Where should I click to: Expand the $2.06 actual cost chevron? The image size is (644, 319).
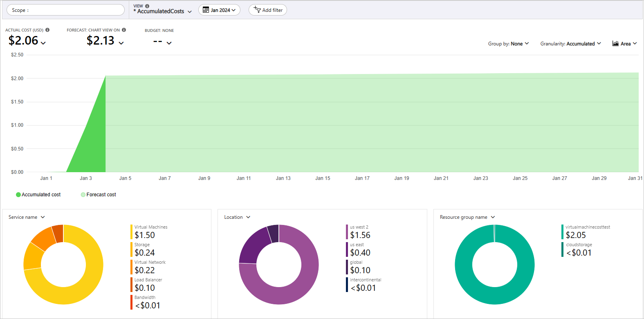point(43,43)
